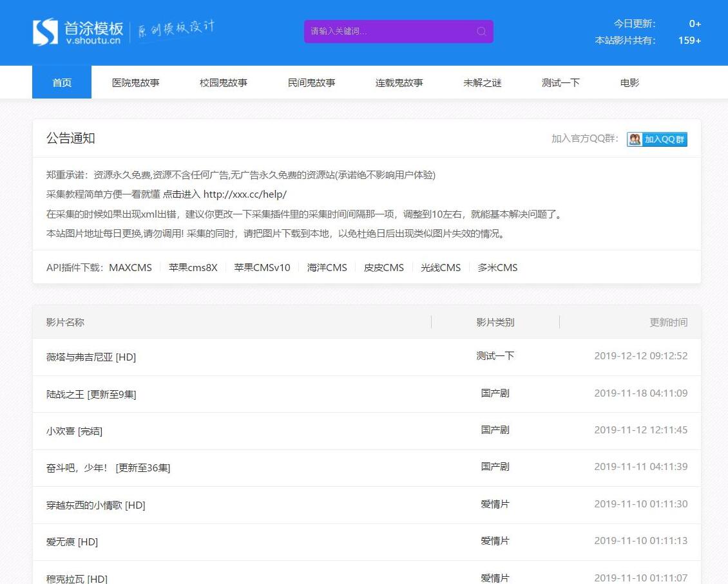Image resolution: width=728 pixels, height=584 pixels.
Task: Click the 公告通知 heading
Action: pyautogui.click(x=71, y=138)
